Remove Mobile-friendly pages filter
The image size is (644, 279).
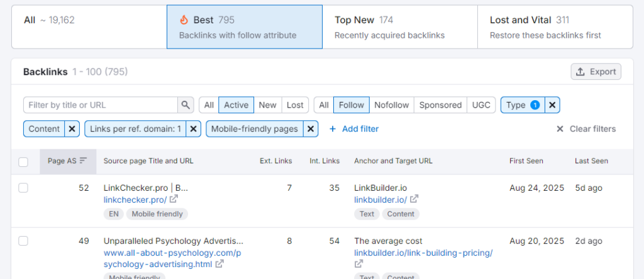pyautogui.click(x=311, y=129)
